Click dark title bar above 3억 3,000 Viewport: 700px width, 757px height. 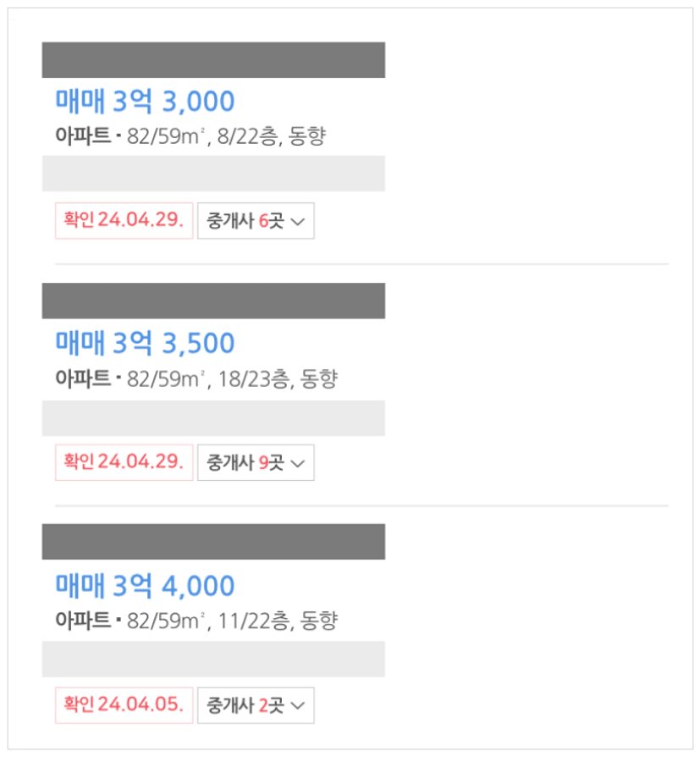[x=213, y=60]
